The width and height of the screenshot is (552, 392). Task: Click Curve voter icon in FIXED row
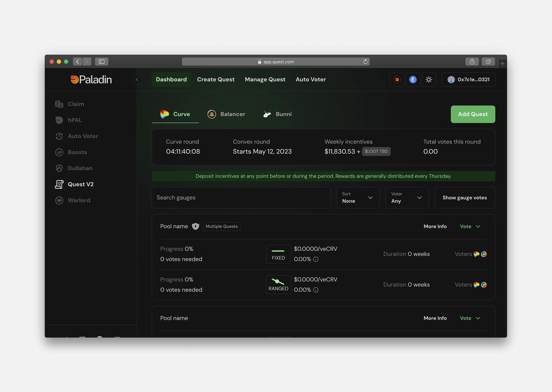click(476, 254)
